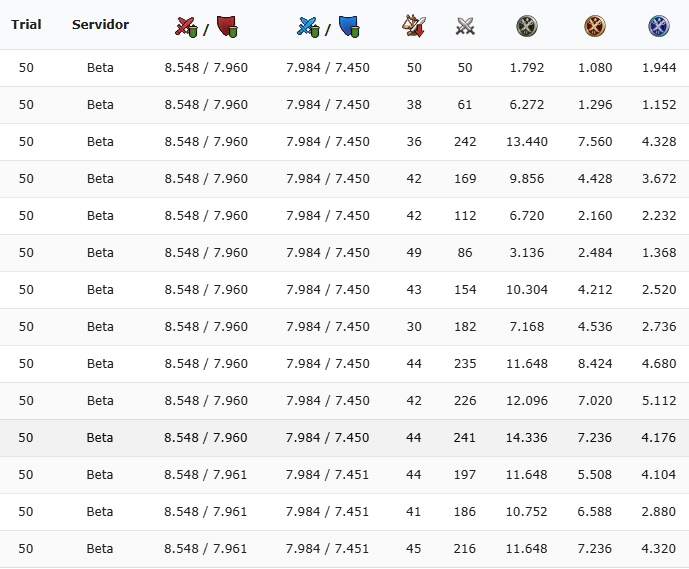Click the bow and sword with red arrow icon

point(414,26)
